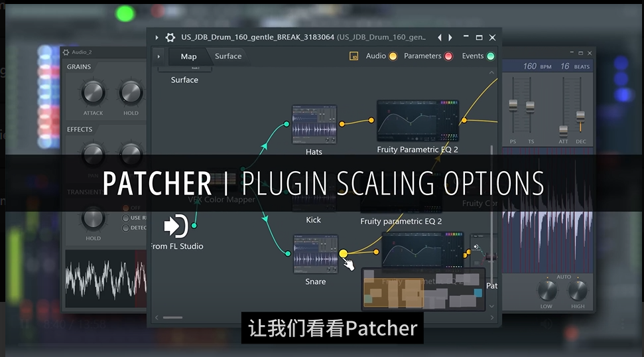
Task: Click the From FL Studio input icon
Action: click(176, 226)
